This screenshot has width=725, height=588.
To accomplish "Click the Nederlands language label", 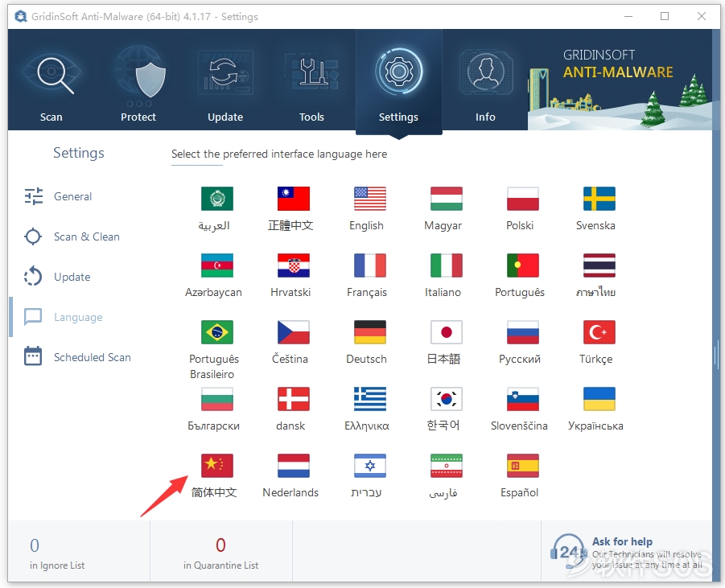I will (290, 493).
